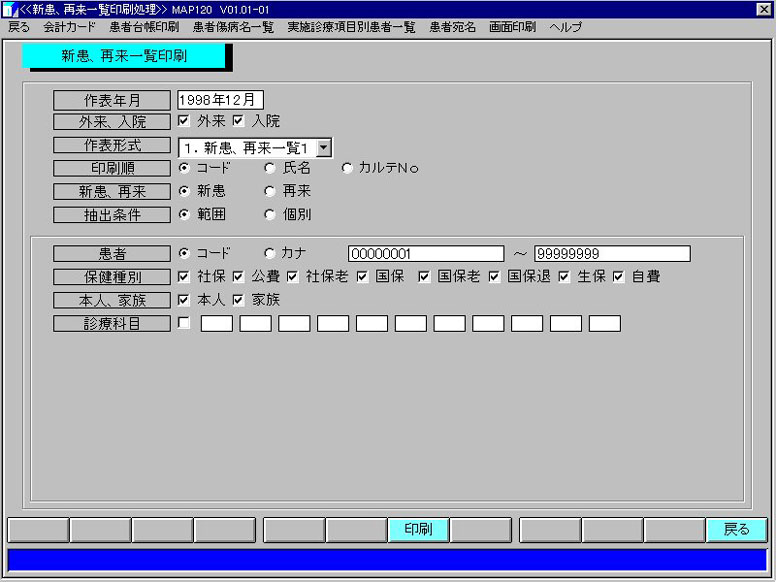Expand the 作表形式 dropdown list
Viewport: 776px width, 582px height.
tap(323, 148)
